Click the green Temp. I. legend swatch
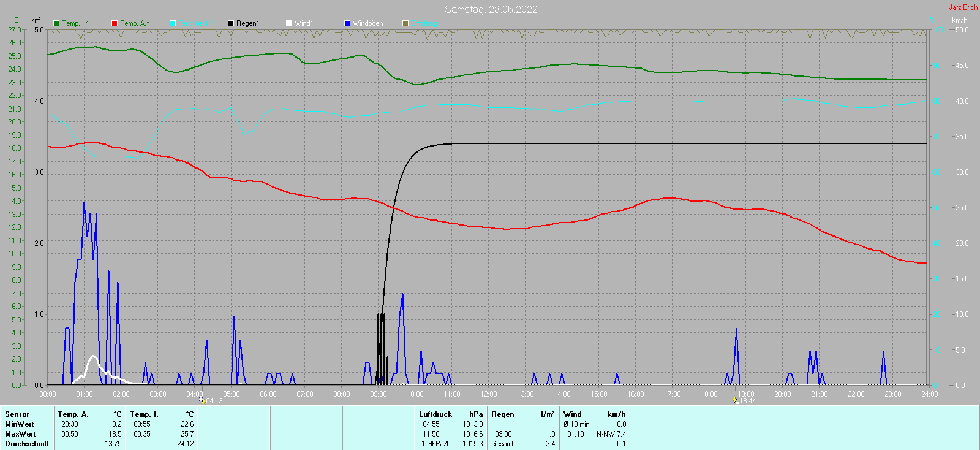Screen dimensions: 980x450 (56, 23)
